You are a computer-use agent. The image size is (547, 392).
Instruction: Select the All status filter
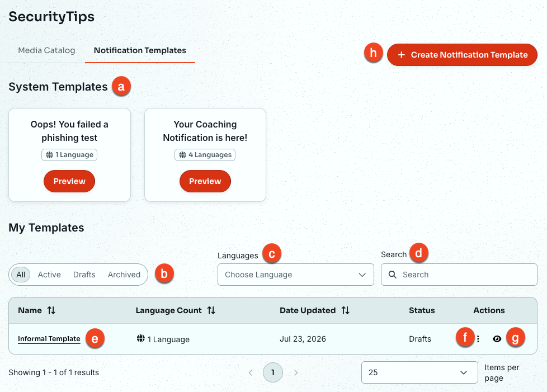[21, 275]
